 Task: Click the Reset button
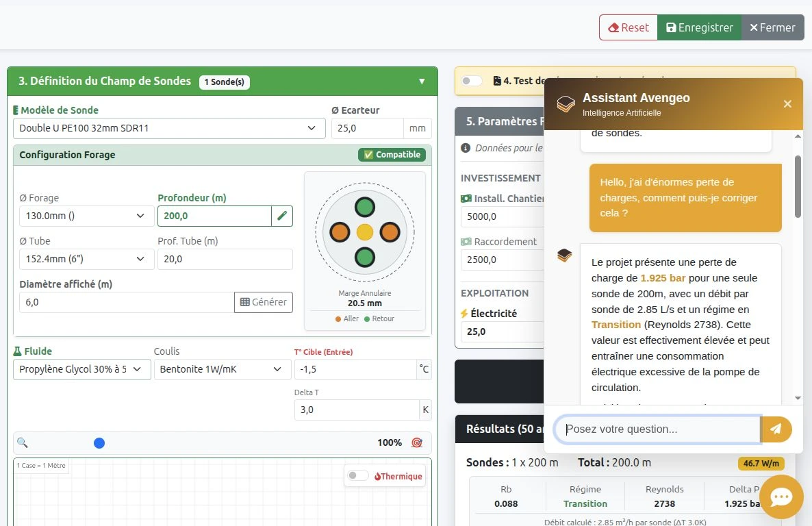628,27
